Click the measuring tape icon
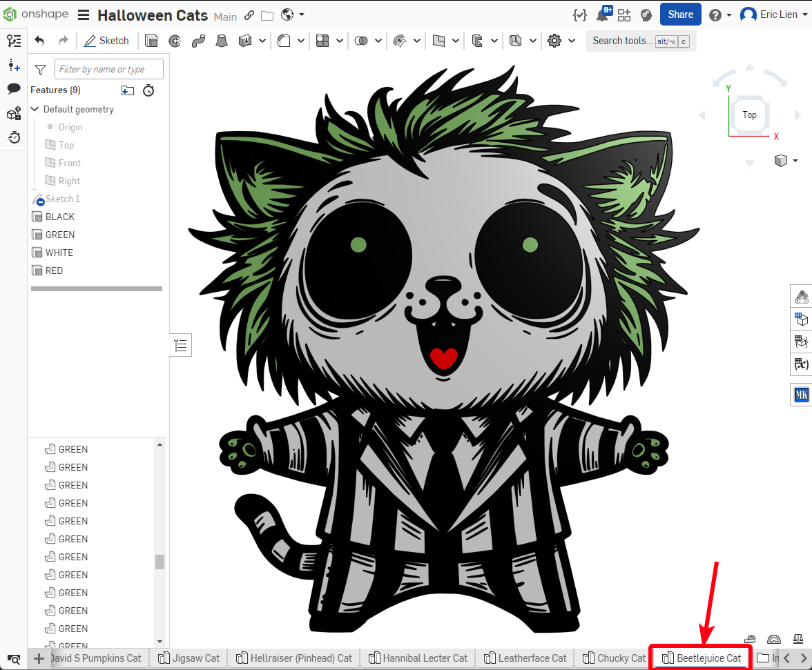Image resolution: width=812 pixels, height=670 pixels. coord(750,639)
